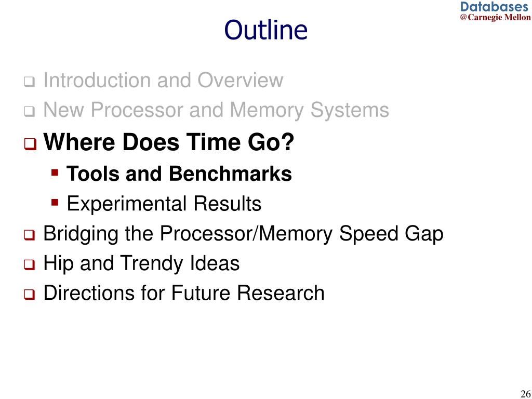Click the New Processor and Memory Systems text
The width and height of the screenshot is (532, 399).
(216, 111)
